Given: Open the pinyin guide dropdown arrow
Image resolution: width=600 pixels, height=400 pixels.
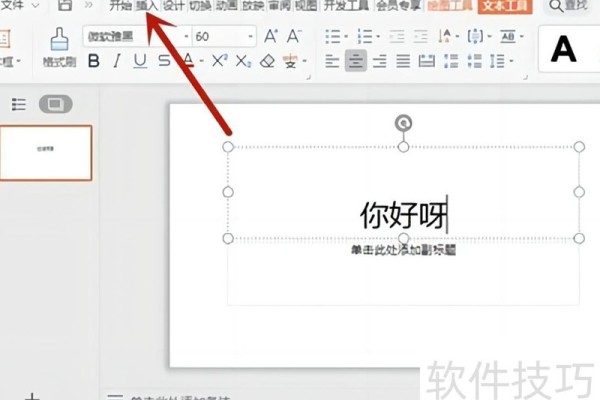Looking at the screenshot, I should pyautogui.click(x=305, y=61).
